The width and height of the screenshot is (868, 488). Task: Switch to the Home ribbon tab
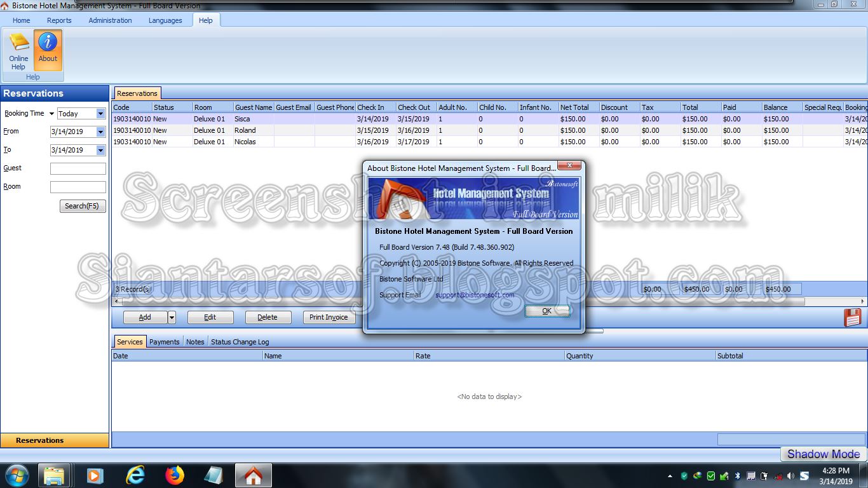click(x=22, y=20)
